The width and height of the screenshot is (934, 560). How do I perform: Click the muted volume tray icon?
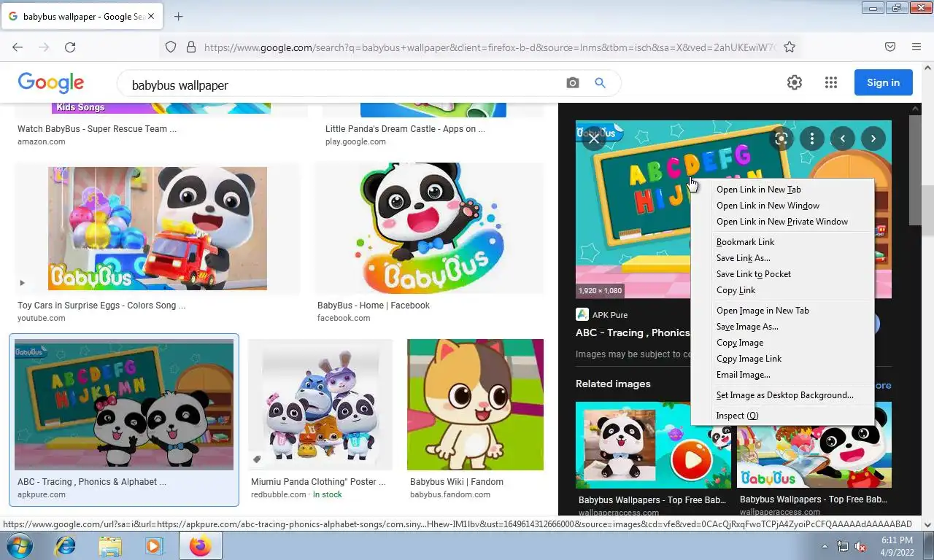[860, 546]
